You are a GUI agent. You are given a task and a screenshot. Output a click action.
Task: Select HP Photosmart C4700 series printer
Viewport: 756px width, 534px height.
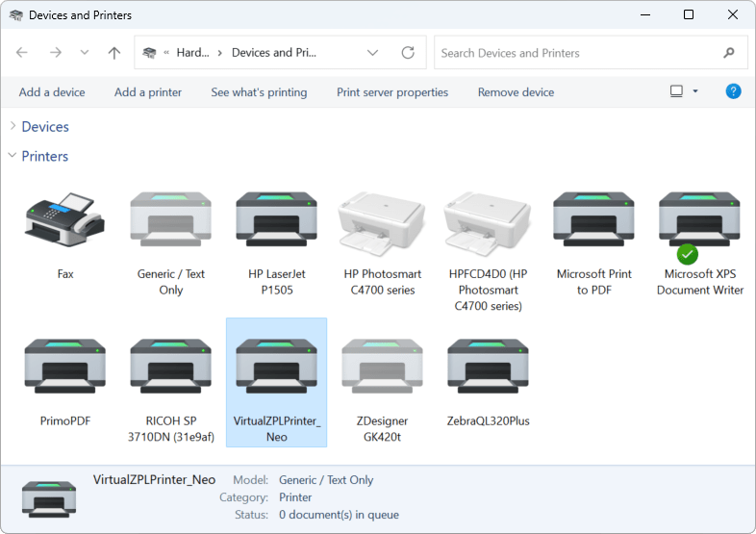pos(383,223)
